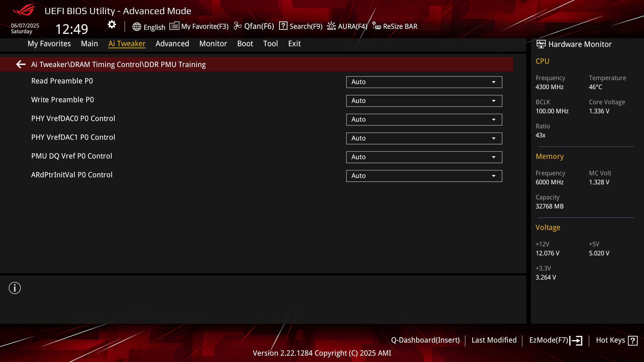The width and height of the screenshot is (644, 362).
Task: Open the ARdPtrInitVal P0 Control dropdown
Action: (x=424, y=176)
